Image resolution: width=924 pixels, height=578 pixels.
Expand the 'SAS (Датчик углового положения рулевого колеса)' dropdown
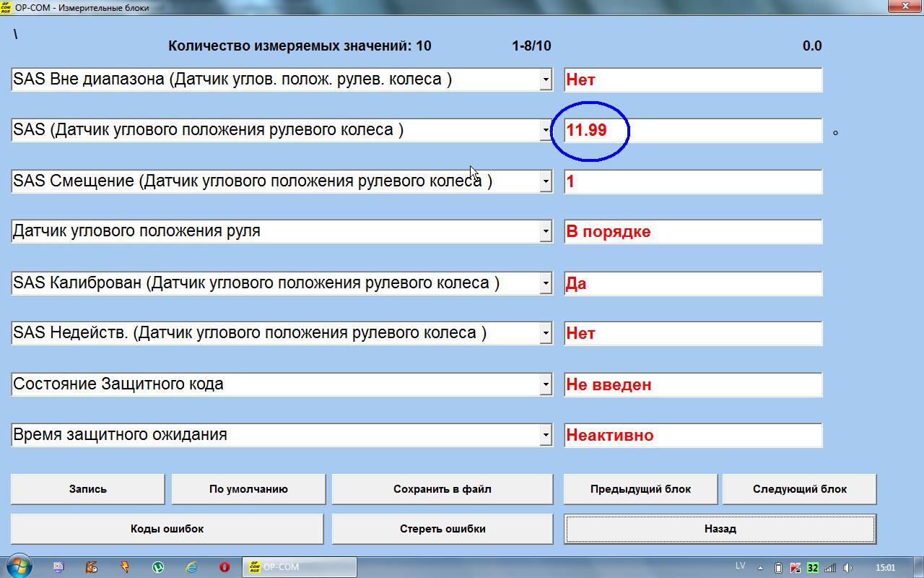(546, 131)
